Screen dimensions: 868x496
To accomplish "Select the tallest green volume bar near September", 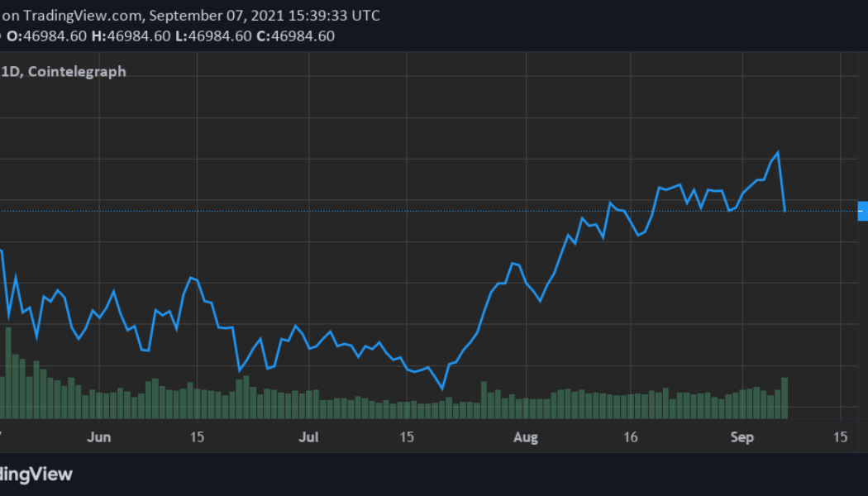I will click(785, 397).
